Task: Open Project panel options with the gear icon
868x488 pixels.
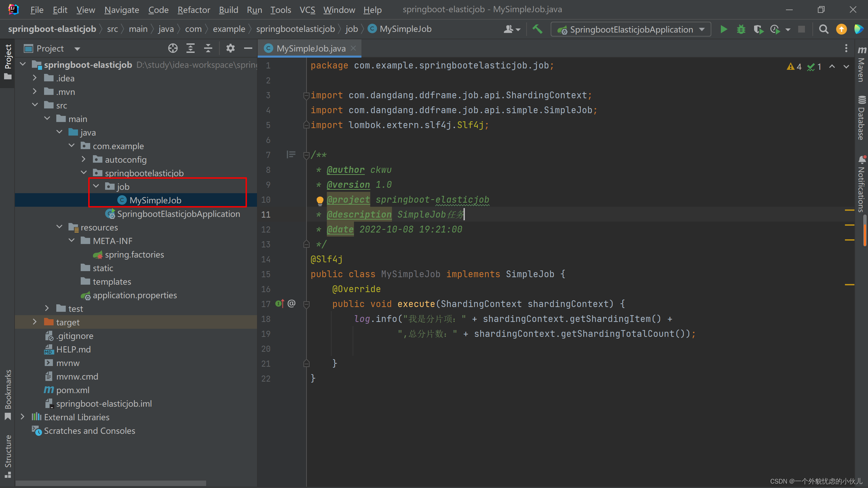Action: pos(231,48)
